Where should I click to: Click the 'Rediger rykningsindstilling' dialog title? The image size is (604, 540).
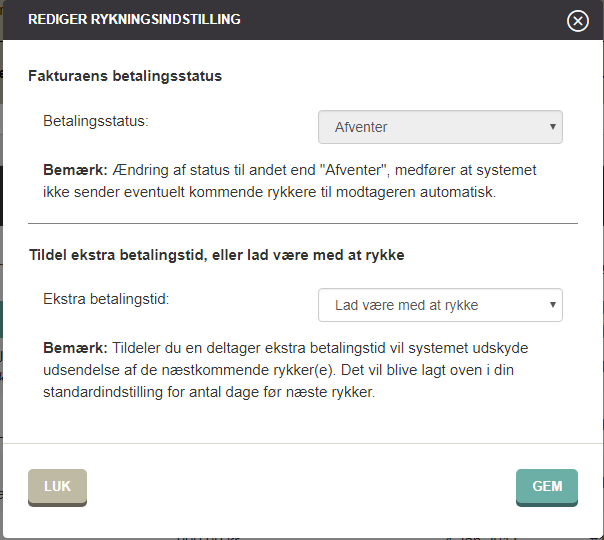(134, 19)
